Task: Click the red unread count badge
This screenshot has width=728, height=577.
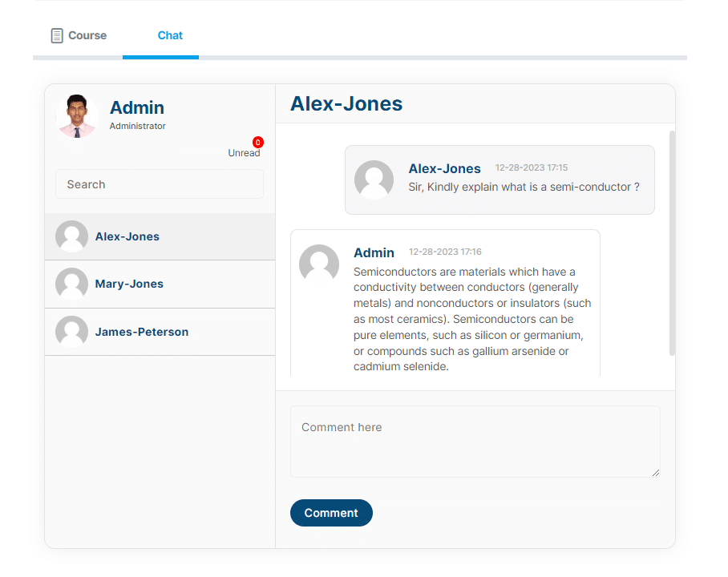Action: (258, 142)
